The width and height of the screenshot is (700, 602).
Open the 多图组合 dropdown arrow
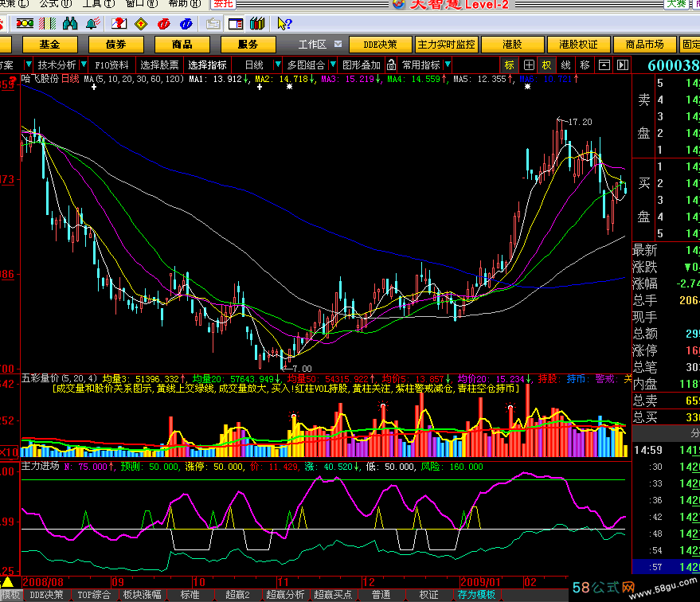pyautogui.click(x=333, y=65)
